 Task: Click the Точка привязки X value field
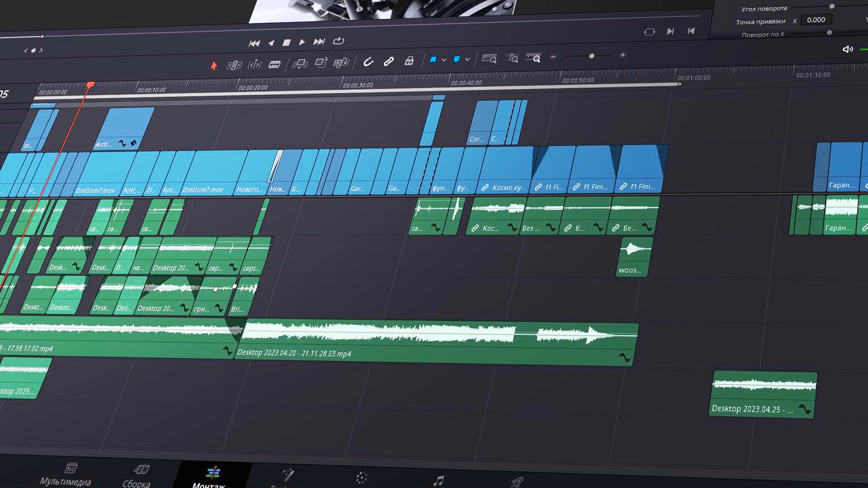[816, 20]
